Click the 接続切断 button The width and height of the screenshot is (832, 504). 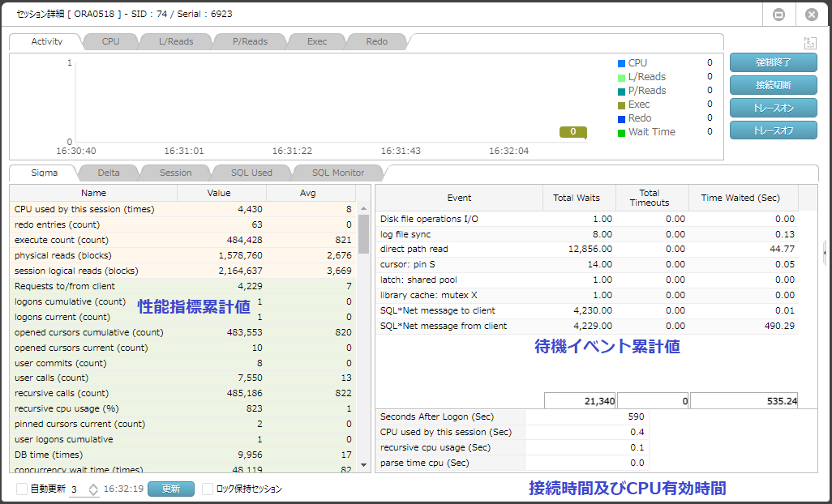point(773,85)
